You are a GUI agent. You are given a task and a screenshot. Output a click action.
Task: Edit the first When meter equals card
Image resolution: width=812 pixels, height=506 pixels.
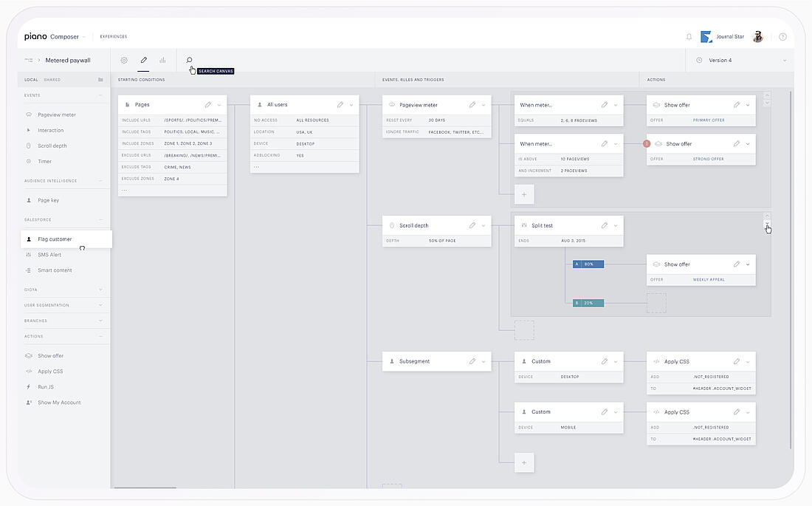point(605,105)
